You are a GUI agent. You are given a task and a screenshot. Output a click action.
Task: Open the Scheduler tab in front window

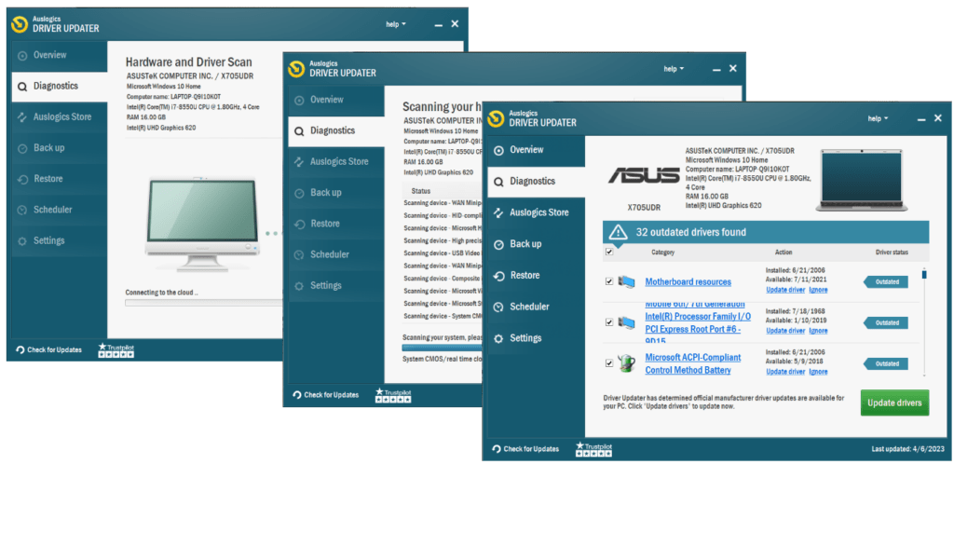(x=529, y=307)
